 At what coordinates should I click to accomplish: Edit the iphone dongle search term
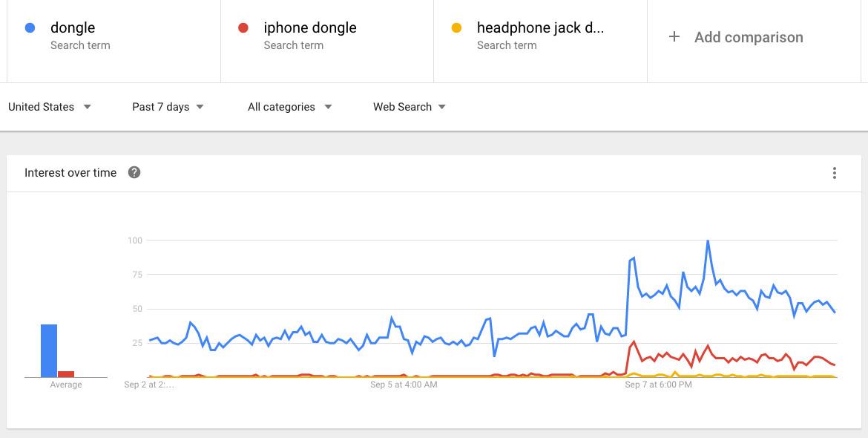pyautogui.click(x=310, y=28)
